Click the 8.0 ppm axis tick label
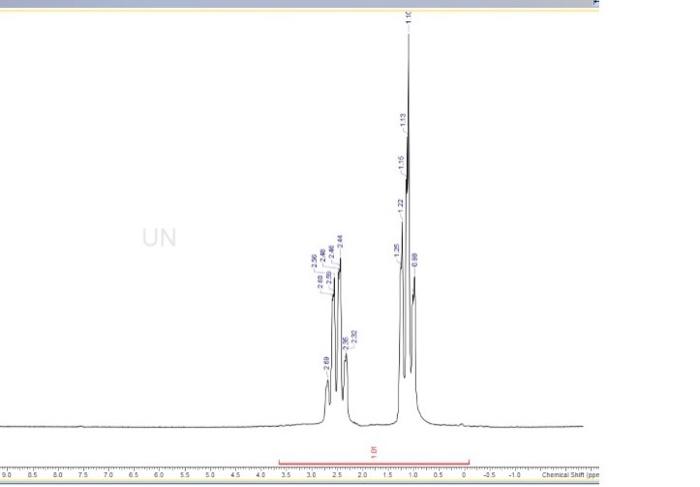 coord(57,475)
